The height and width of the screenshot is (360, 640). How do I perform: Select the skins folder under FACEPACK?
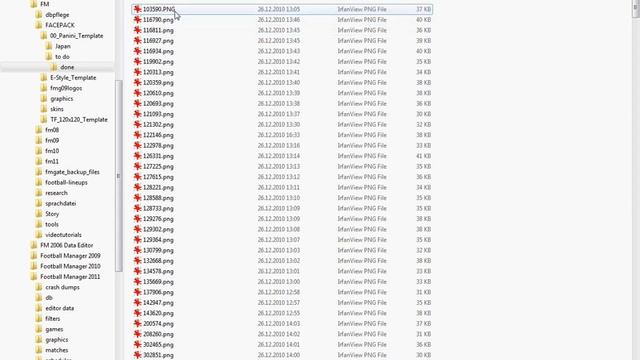point(57,109)
